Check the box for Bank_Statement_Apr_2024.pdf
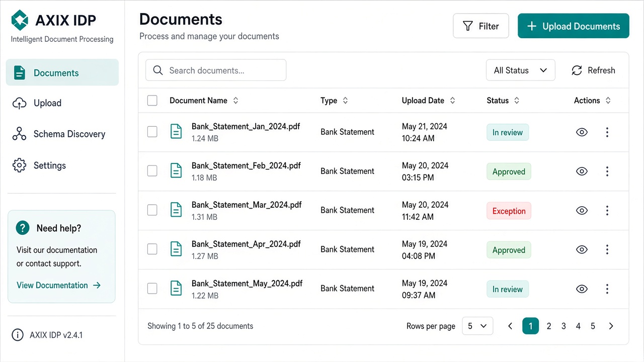Image resolution: width=644 pixels, height=362 pixels. (x=152, y=249)
